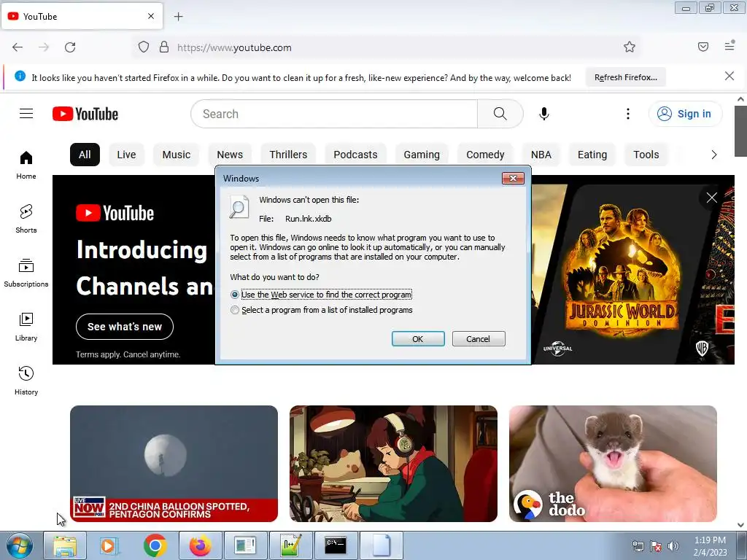This screenshot has height=560, width=747.
Task: Dismiss the YouTube promo banner
Action: (x=712, y=198)
